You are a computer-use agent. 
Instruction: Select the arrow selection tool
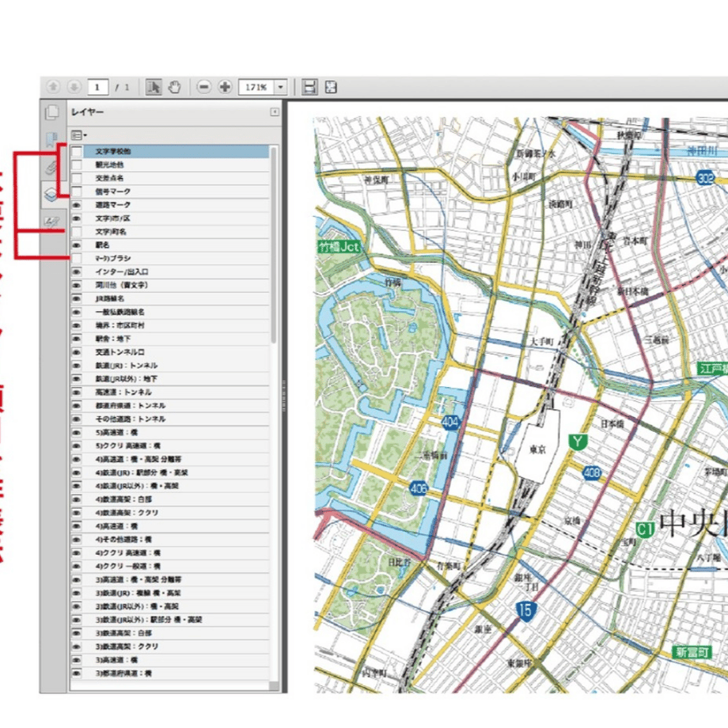(x=154, y=87)
